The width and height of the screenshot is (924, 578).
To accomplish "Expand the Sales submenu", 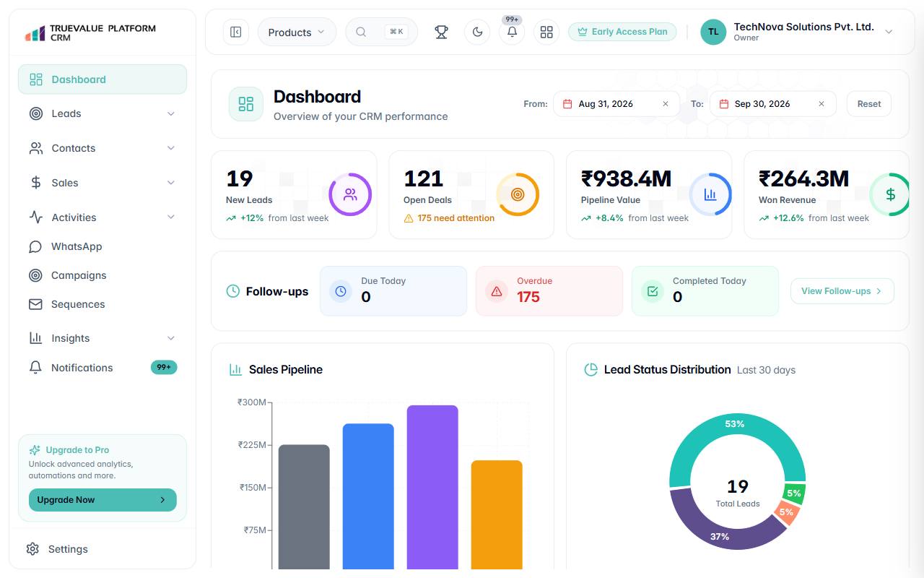I will [171, 183].
